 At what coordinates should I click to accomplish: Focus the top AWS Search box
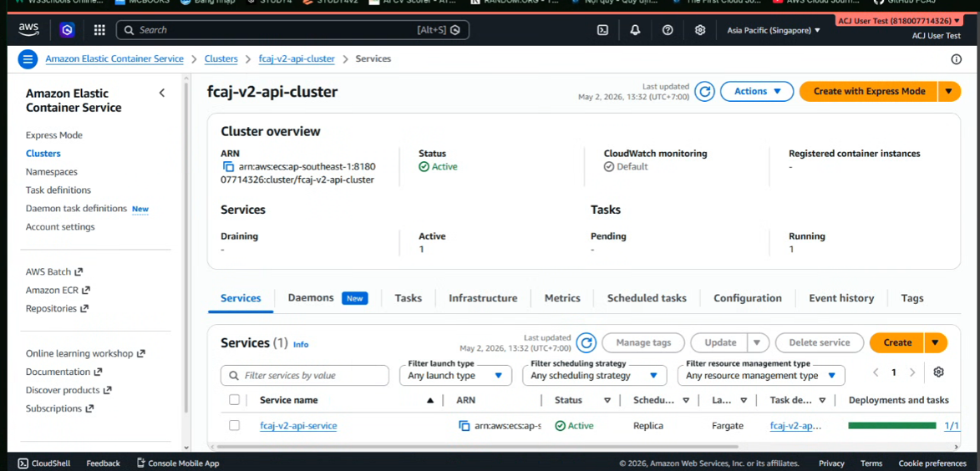(292, 30)
